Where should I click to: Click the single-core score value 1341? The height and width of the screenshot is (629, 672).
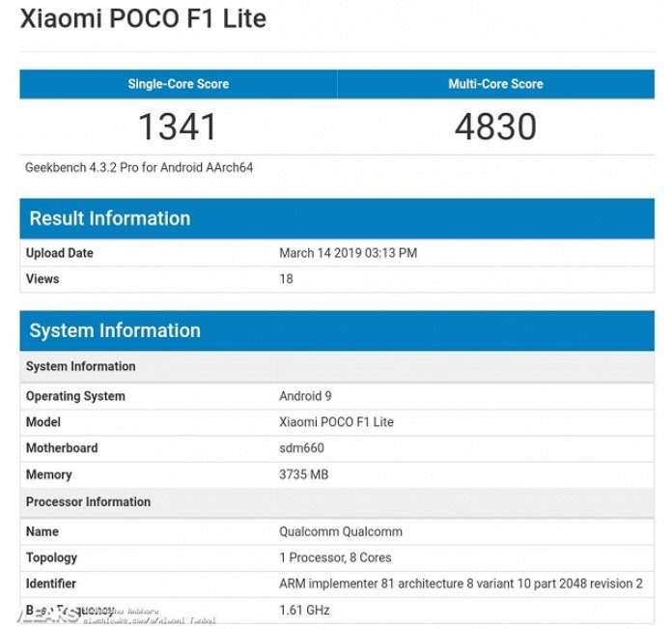click(x=178, y=127)
